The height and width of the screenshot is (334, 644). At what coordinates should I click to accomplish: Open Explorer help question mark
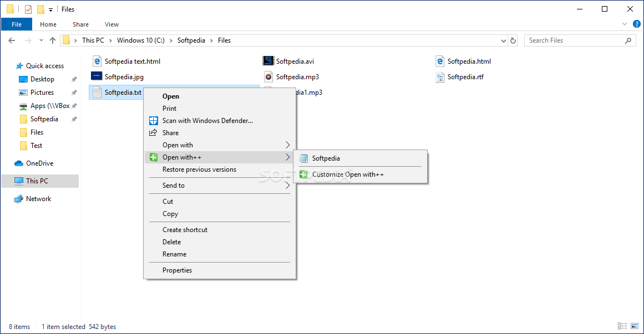pyautogui.click(x=637, y=24)
